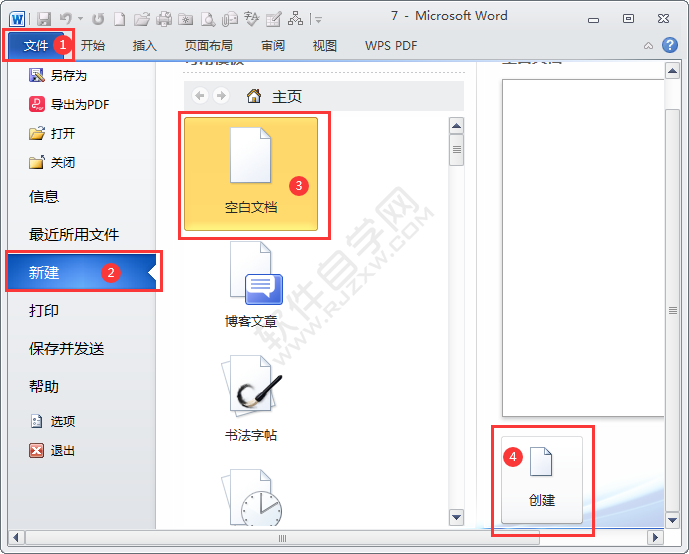Click template list scroll down arrow
This screenshot has width=689, height=554.
coord(457,517)
